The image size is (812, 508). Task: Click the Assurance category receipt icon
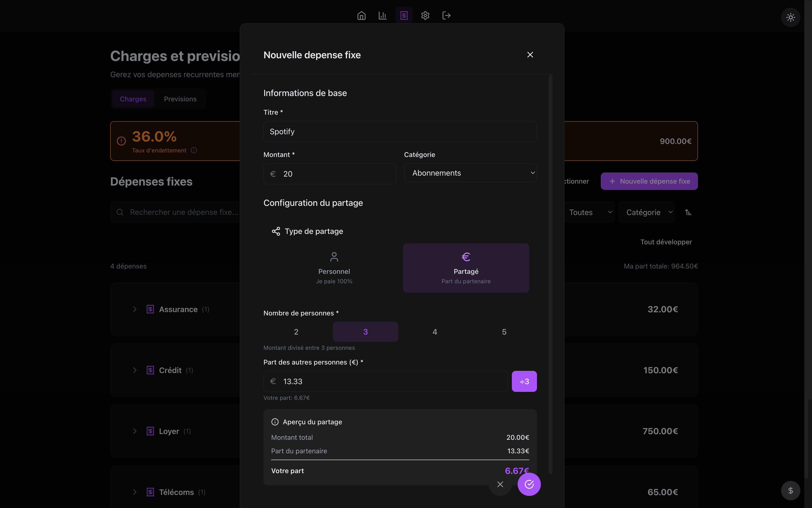[x=150, y=309]
